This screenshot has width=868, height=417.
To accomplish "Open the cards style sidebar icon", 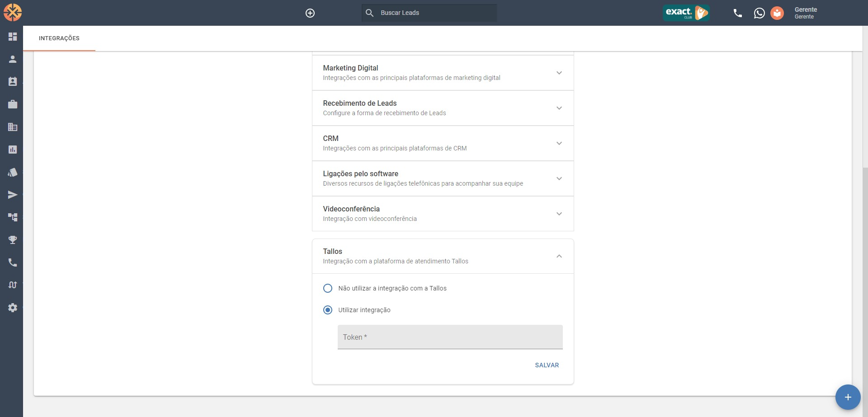I will tap(13, 172).
